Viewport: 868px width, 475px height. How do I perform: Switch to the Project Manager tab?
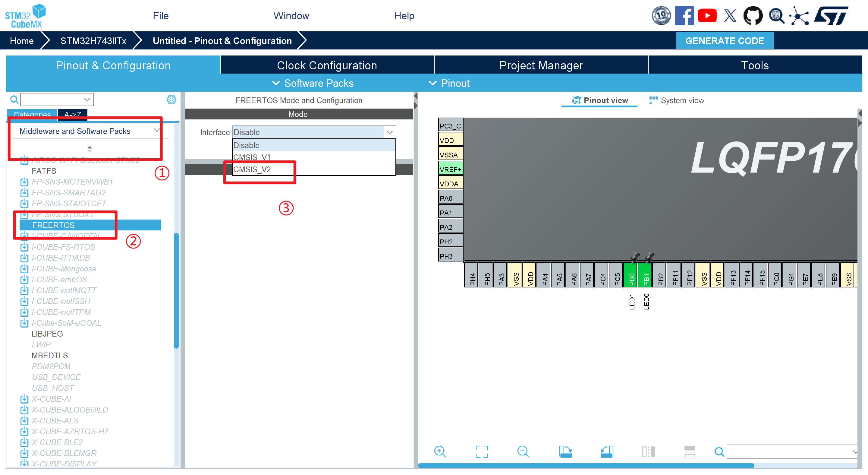(541, 65)
